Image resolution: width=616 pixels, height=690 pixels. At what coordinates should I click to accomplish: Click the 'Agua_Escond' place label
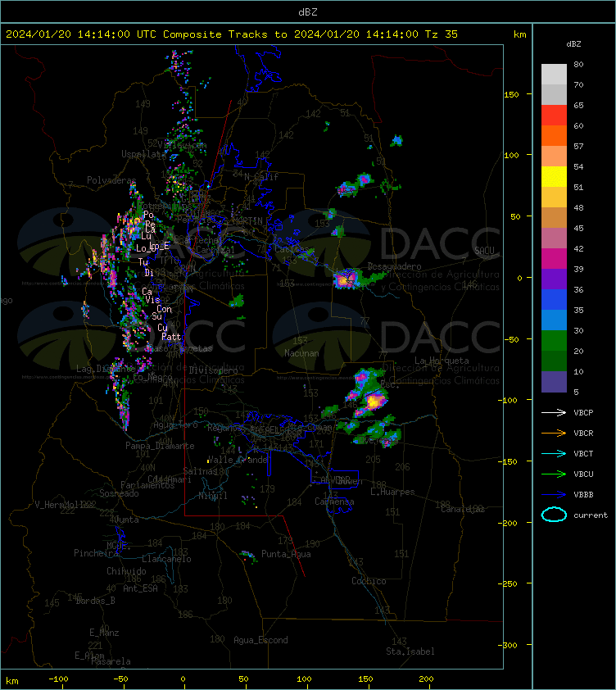click(x=260, y=640)
